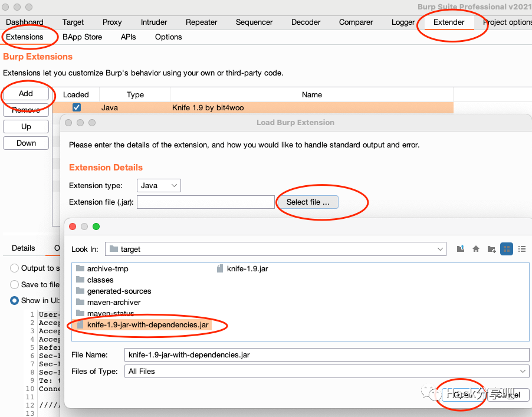Open the Extender Options sub-tab

tap(168, 37)
